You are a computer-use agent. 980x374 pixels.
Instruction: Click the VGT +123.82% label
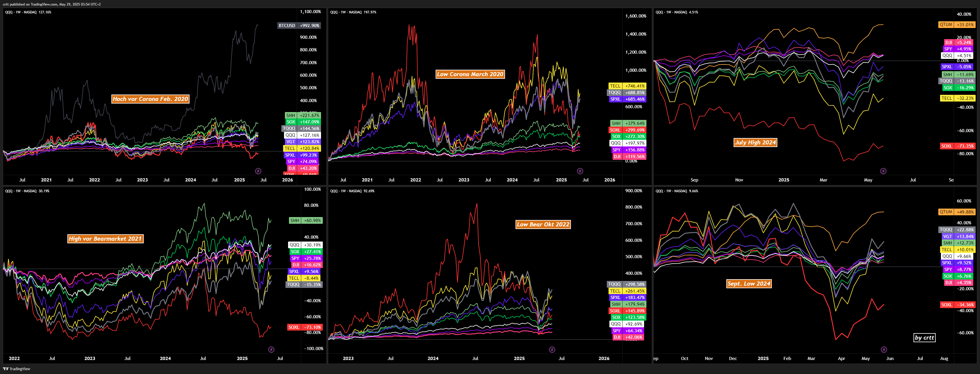[303, 141]
